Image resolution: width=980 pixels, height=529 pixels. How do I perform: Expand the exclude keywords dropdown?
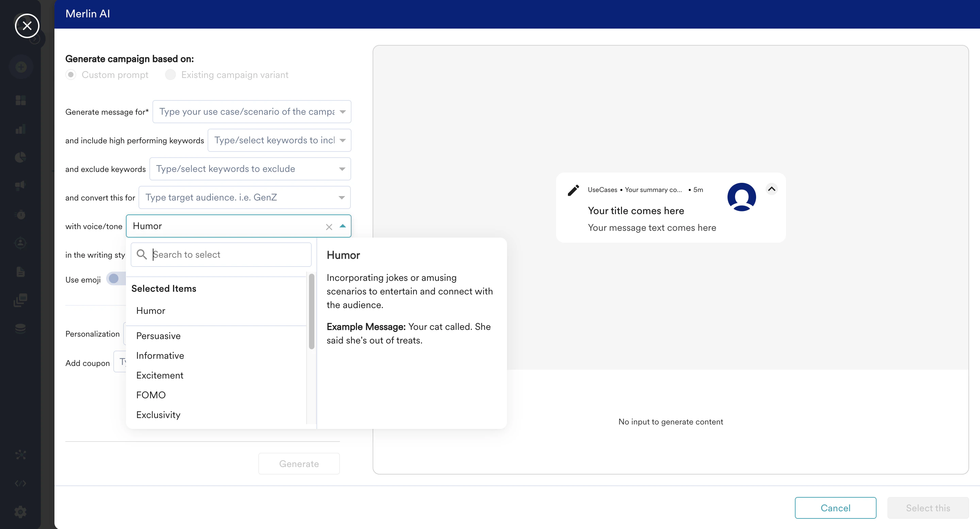click(x=342, y=169)
